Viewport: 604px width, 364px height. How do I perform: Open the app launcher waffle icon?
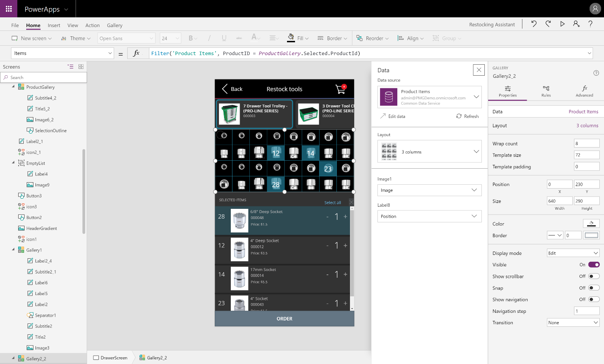pyautogui.click(x=8, y=8)
